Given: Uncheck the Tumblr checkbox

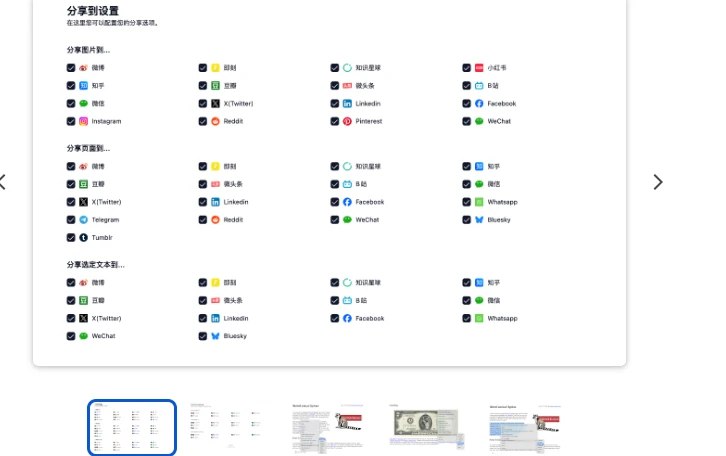Looking at the screenshot, I should point(71,237).
